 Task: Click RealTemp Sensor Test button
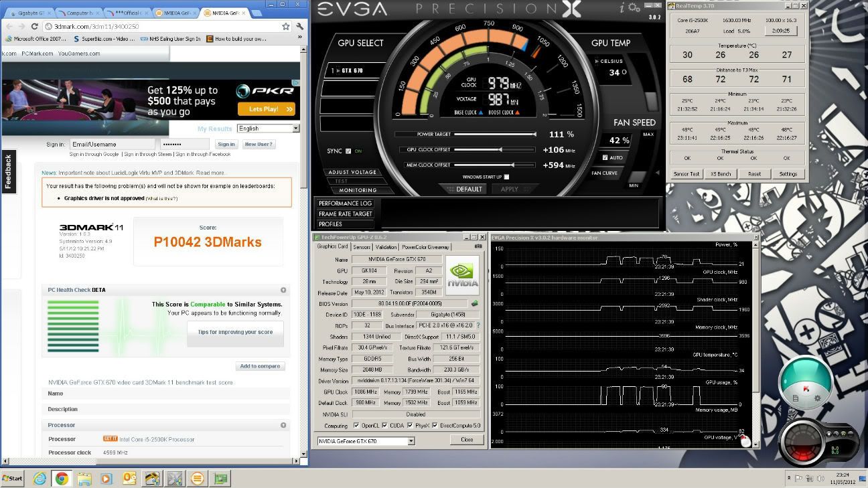[x=686, y=174]
